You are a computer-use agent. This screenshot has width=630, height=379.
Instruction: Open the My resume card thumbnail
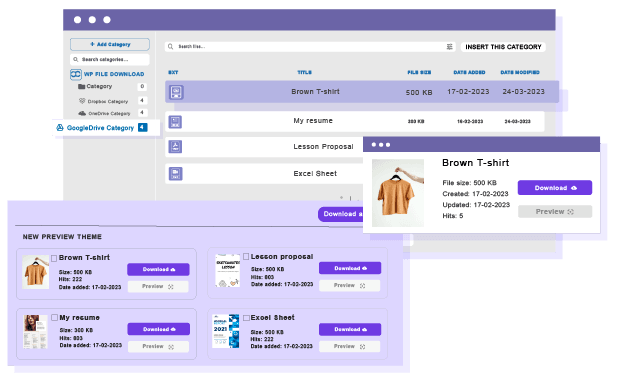tap(35, 332)
